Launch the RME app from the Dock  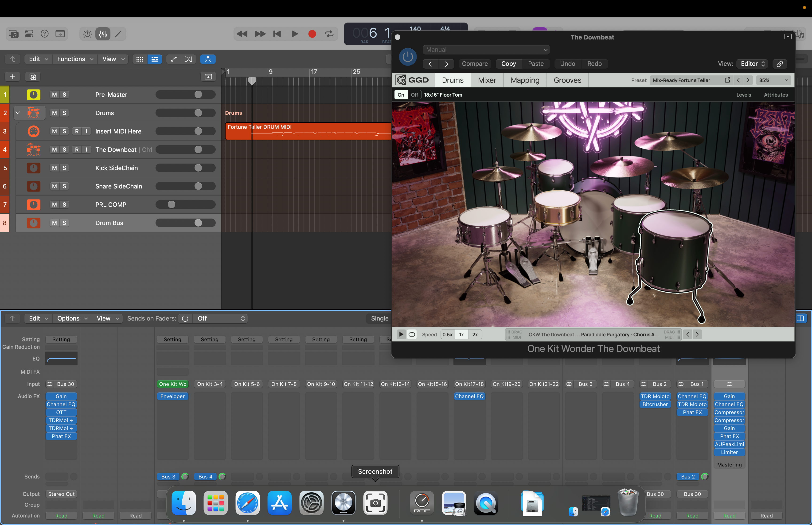[422, 503]
